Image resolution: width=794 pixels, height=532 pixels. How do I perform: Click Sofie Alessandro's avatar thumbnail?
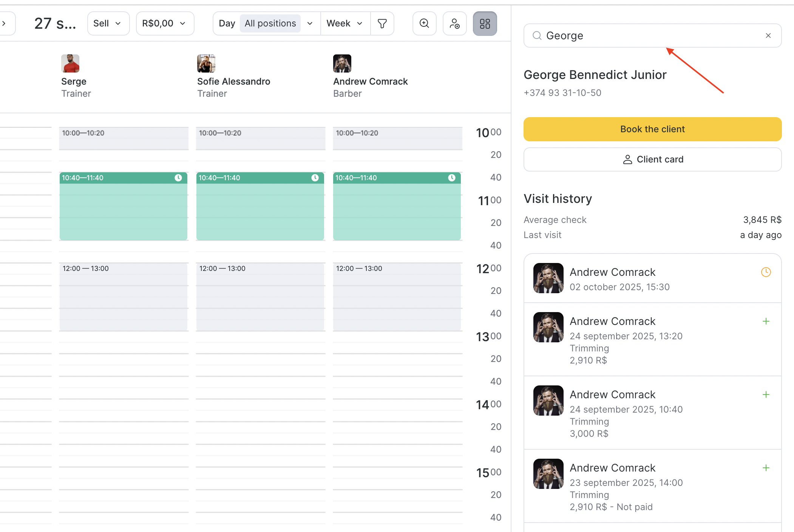click(x=206, y=63)
